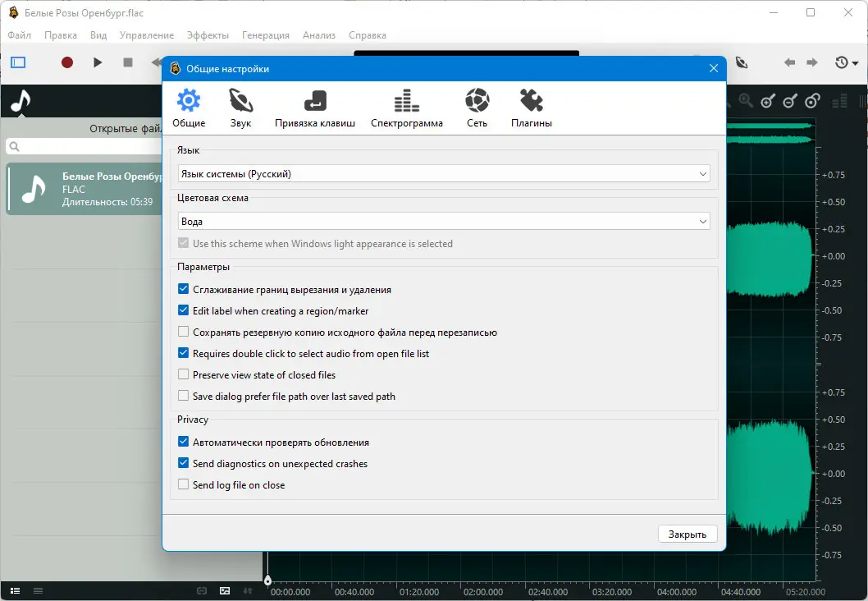This screenshot has height=601, width=868.
Task: Expand the Вода color scheme dropdown
Action: [x=444, y=222]
